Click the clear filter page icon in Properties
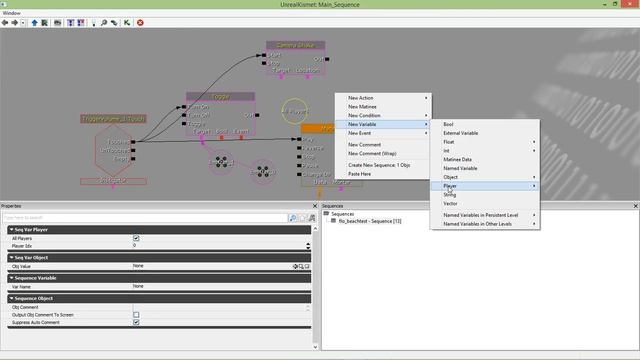Image resolution: width=640 pixels, height=360 pixels. click(302, 218)
